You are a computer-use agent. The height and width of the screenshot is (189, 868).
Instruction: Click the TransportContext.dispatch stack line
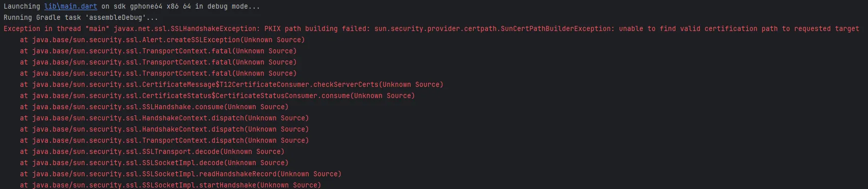(x=165, y=141)
